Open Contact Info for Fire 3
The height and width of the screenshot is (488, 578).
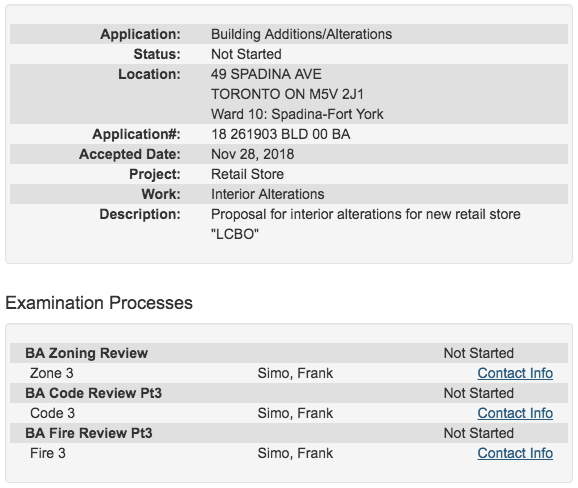pyautogui.click(x=515, y=453)
